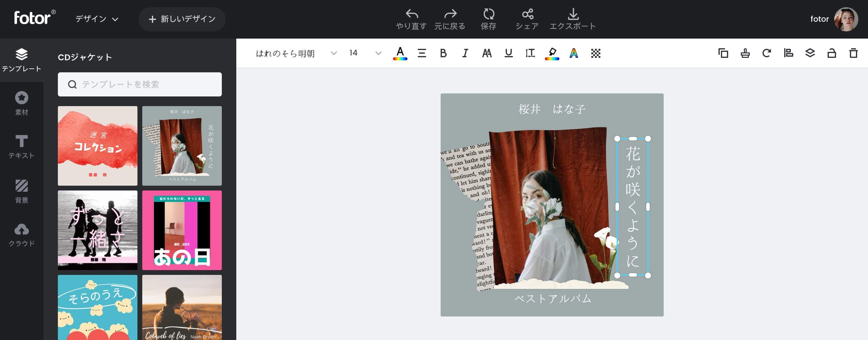This screenshot has width=868, height=340.
Task: Export the design with エクスポート
Action: pyautogui.click(x=573, y=19)
